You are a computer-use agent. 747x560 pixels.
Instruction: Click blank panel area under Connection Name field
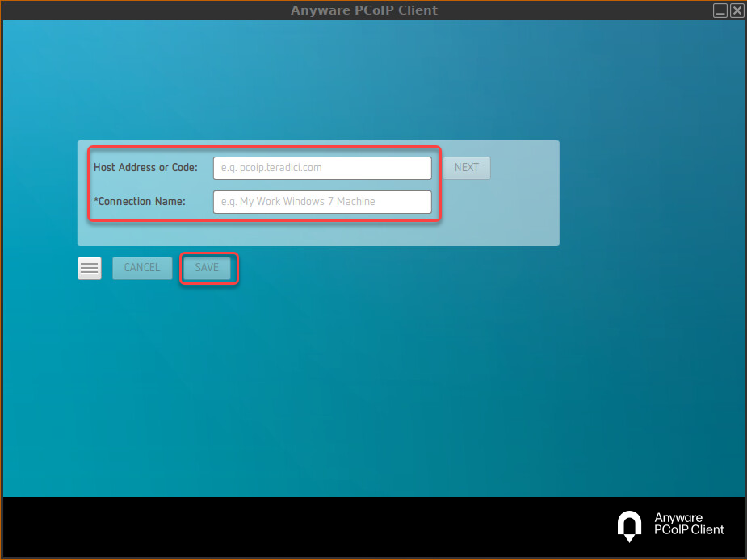click(x=323, y=232)
